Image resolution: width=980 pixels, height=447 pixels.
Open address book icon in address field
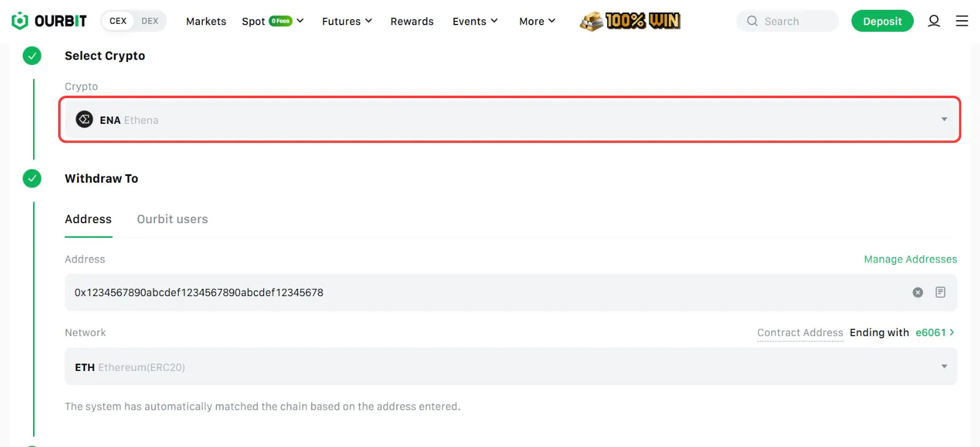pos(940,292)
